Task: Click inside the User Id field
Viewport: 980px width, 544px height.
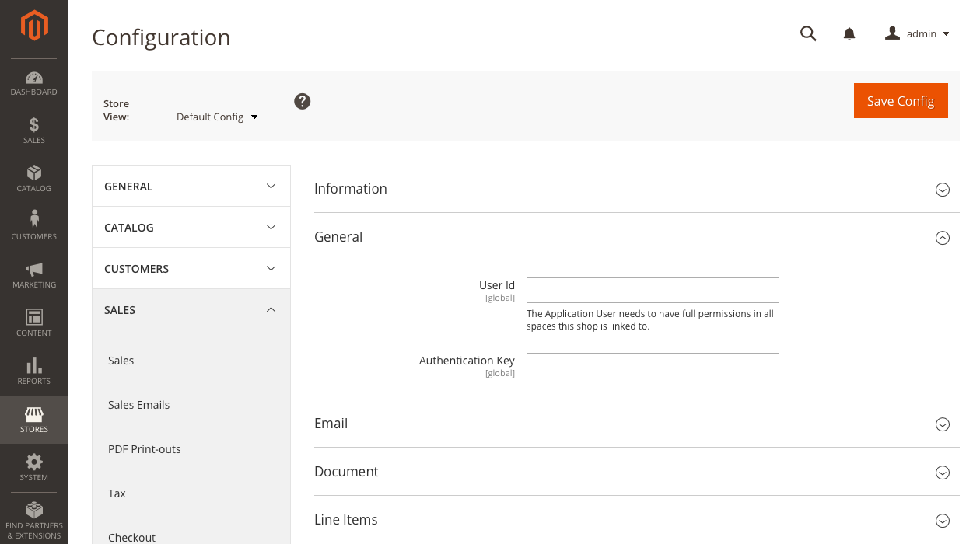Action: point(653,290)
